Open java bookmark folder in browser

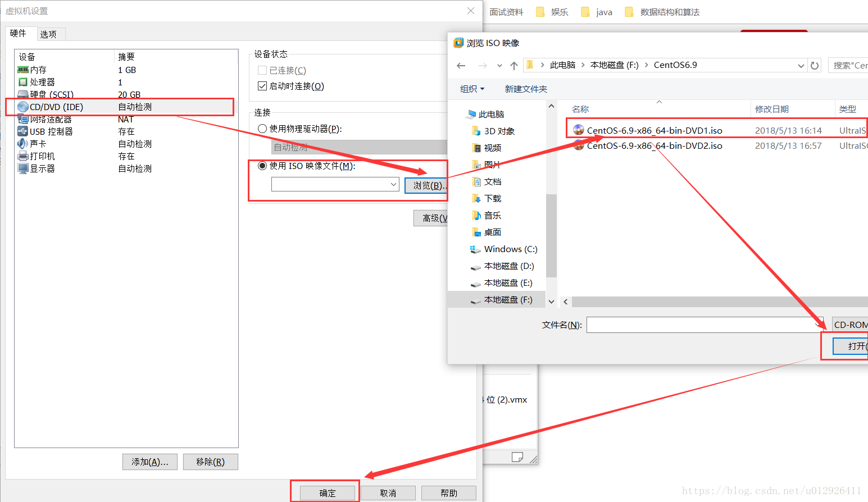pyautogui.click(x=597, y=12)
